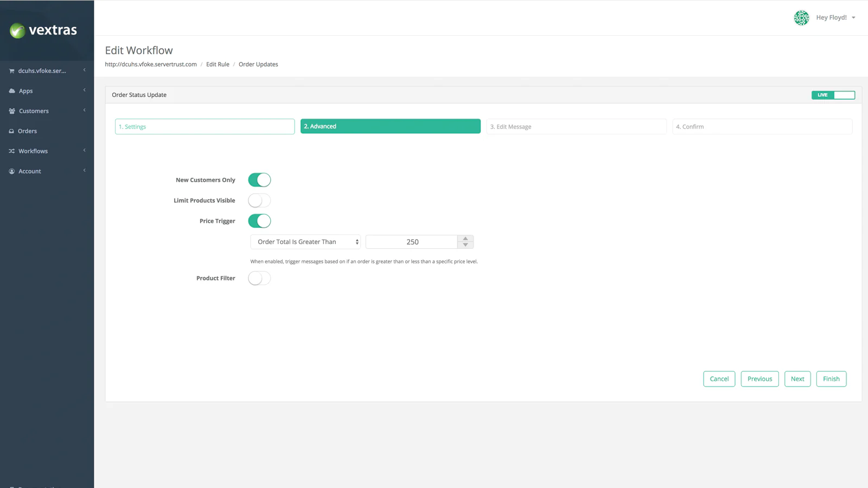
Task: Decrease price value with down arrow
Action: 465,245
